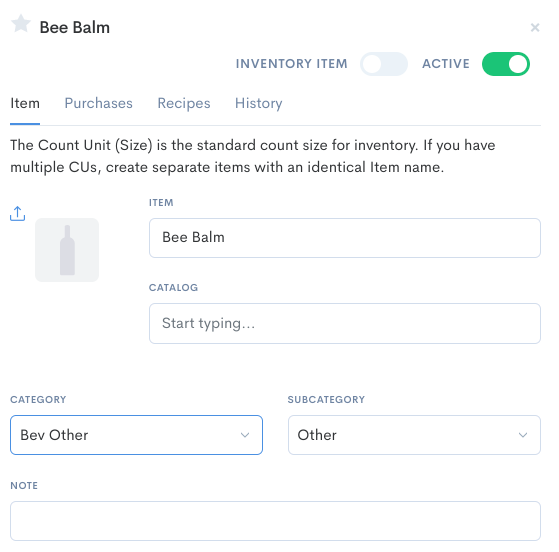
Task: Enable the Inventory Item toggle
Action: [384, 64]
